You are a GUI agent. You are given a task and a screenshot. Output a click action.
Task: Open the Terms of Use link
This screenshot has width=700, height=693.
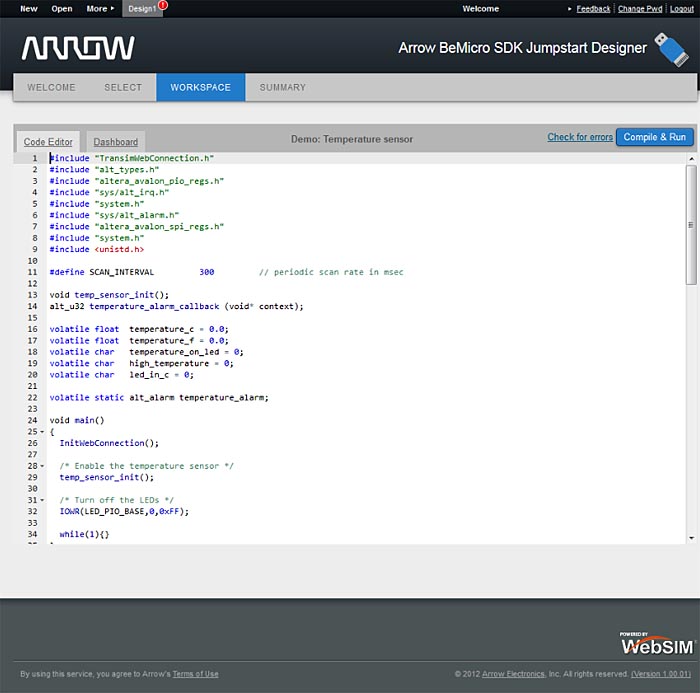pos(196,674)
